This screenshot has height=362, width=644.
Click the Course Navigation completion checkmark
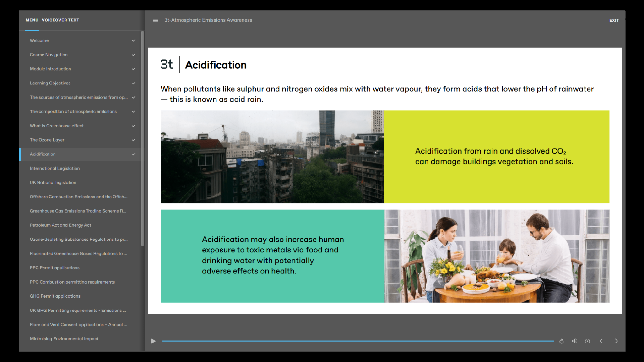point(133,55)
